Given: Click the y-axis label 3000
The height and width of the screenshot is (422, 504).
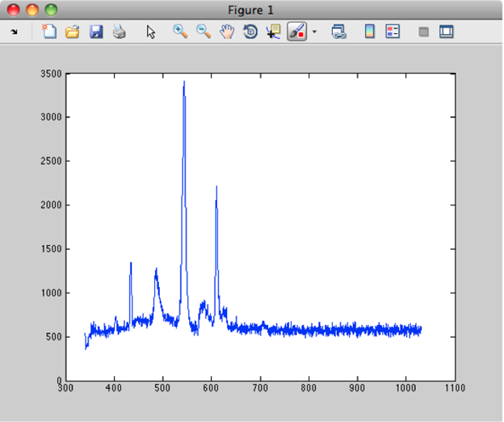Looking at the screenshot, I should point(51,117).
